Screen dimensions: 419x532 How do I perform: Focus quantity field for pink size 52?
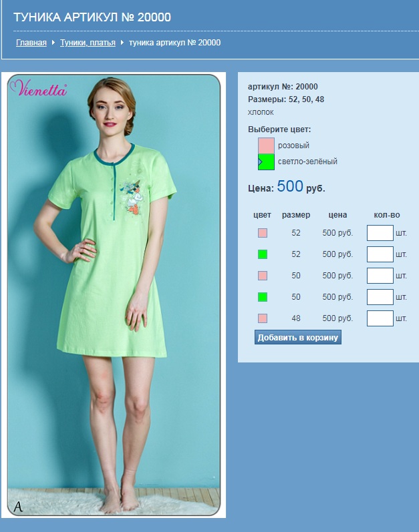click(x=380, y=233)
